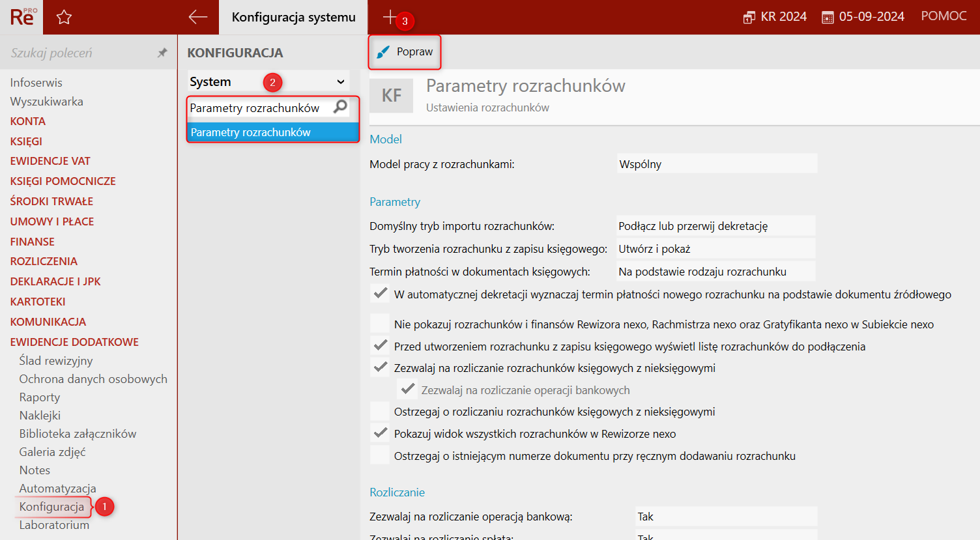Click the Parametry section heading
The image size is (980, 540).
point(395,202)
